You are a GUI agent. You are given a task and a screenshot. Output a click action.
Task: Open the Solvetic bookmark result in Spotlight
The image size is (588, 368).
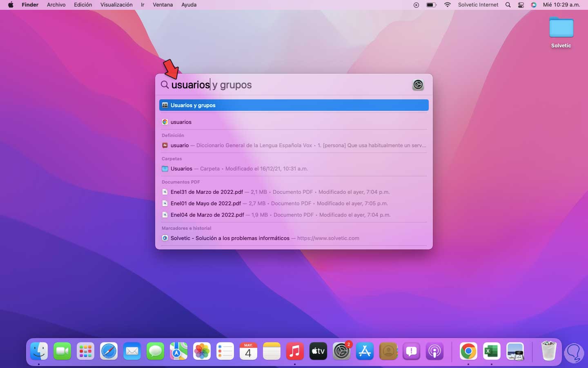pyautogui.click(x=294, y=238)
